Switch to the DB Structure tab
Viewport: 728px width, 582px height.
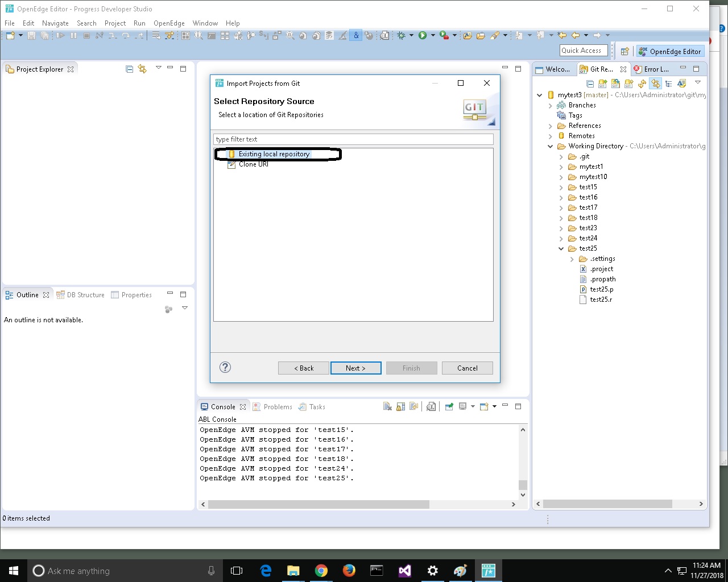coord(80,295)
